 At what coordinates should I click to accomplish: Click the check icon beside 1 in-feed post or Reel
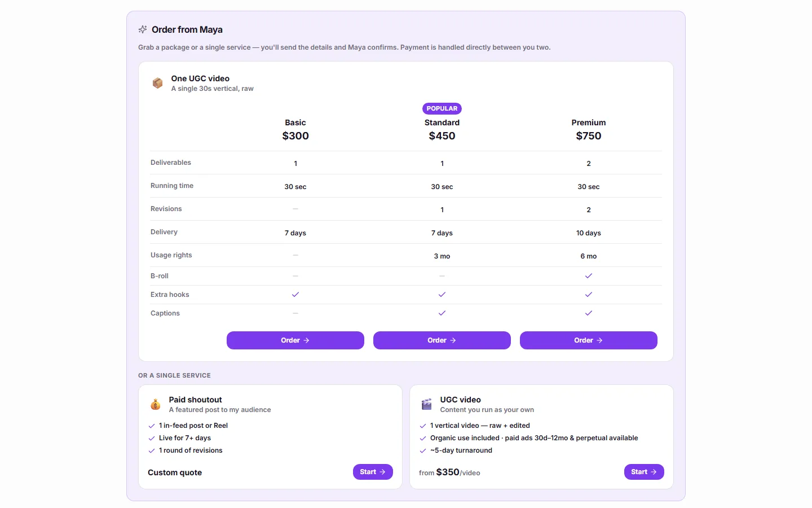pyautogui.click(x=152, y=426)
